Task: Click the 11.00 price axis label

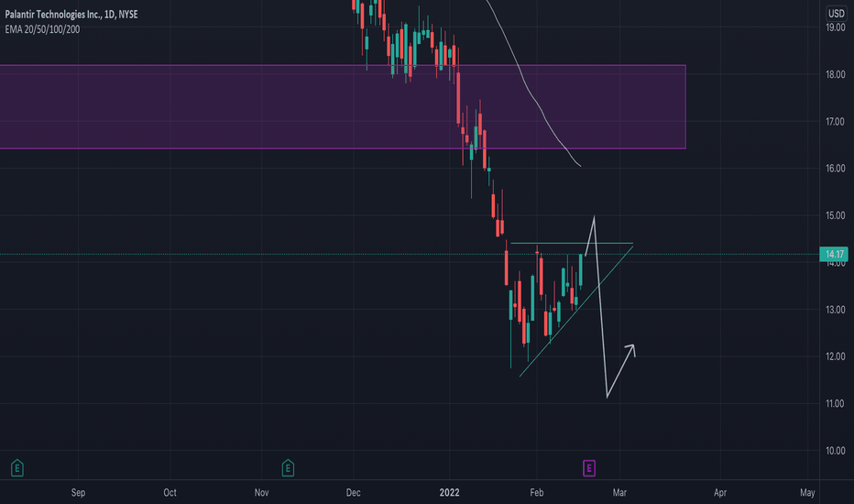Action: tap(836, 404)
